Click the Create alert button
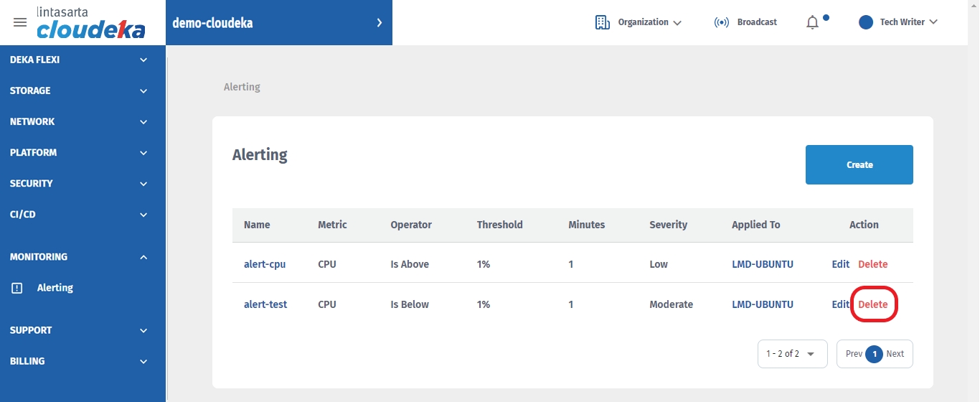 coord(859,165)
